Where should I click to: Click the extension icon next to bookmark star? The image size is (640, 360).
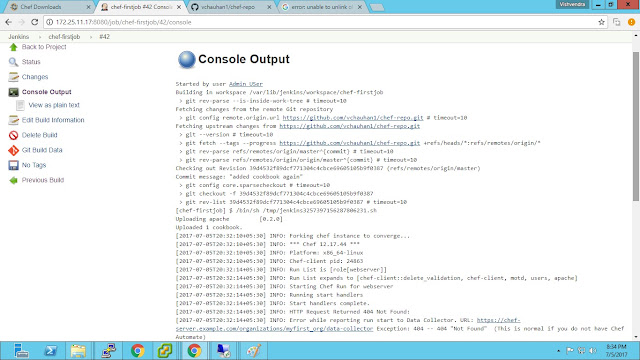click(616, 22)
